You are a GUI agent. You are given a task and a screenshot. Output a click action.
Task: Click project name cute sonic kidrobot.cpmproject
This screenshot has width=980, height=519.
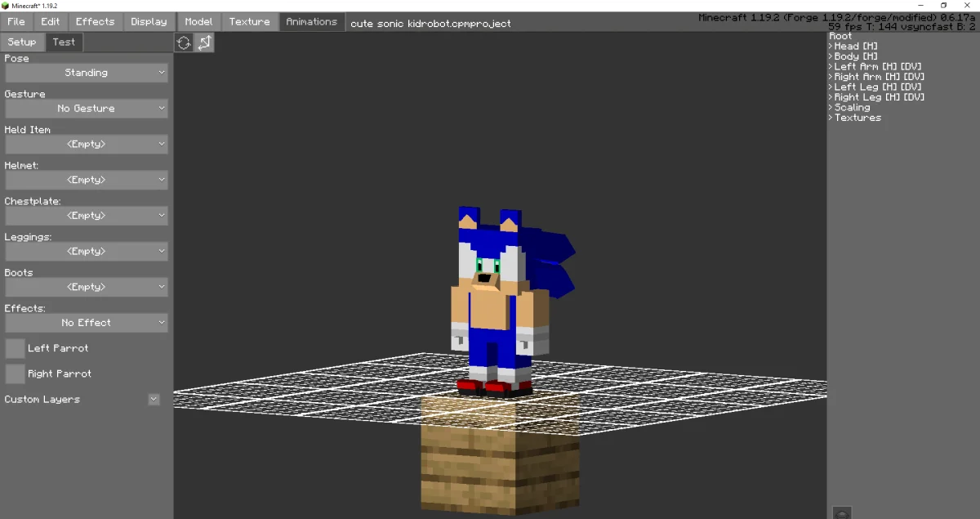[430, 23]
